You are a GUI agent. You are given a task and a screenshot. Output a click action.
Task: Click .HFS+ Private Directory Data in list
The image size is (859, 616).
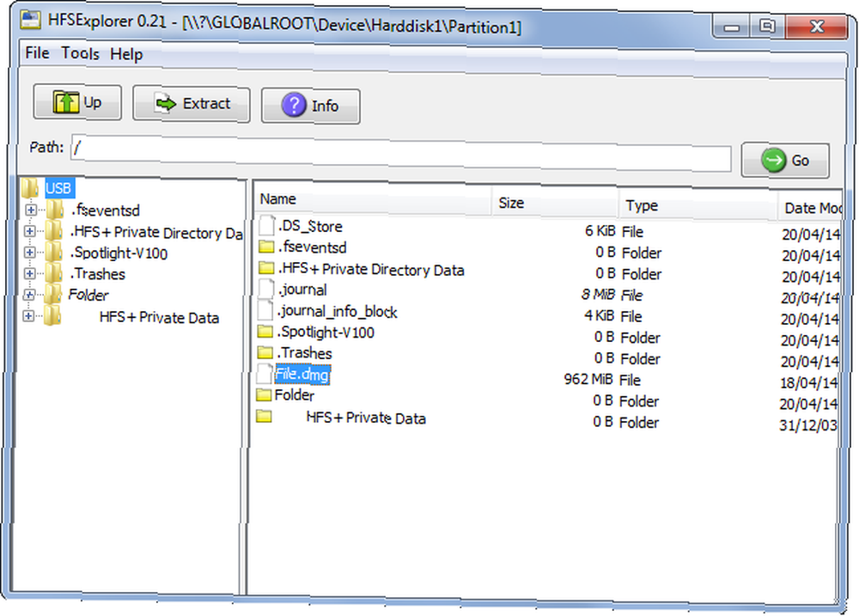(371, 269)
